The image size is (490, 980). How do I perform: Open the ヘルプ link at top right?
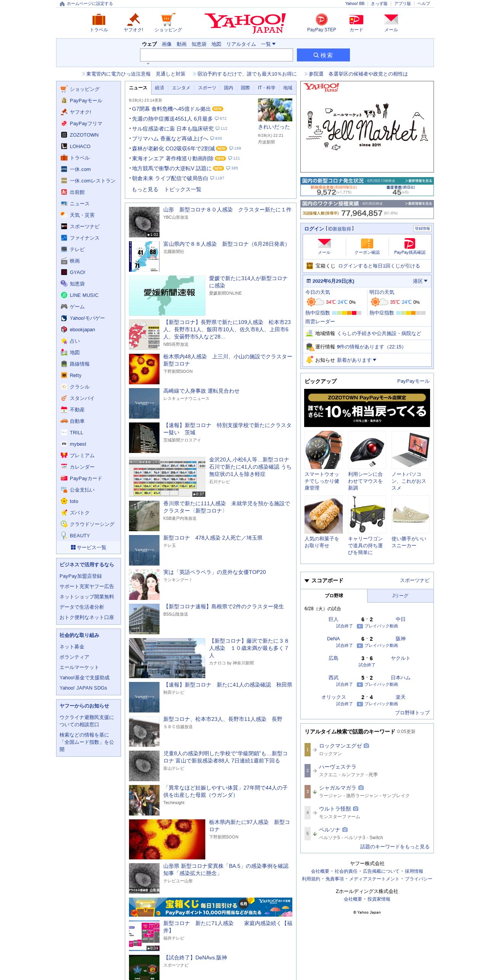pyautogui.click(x=424, y=4)
